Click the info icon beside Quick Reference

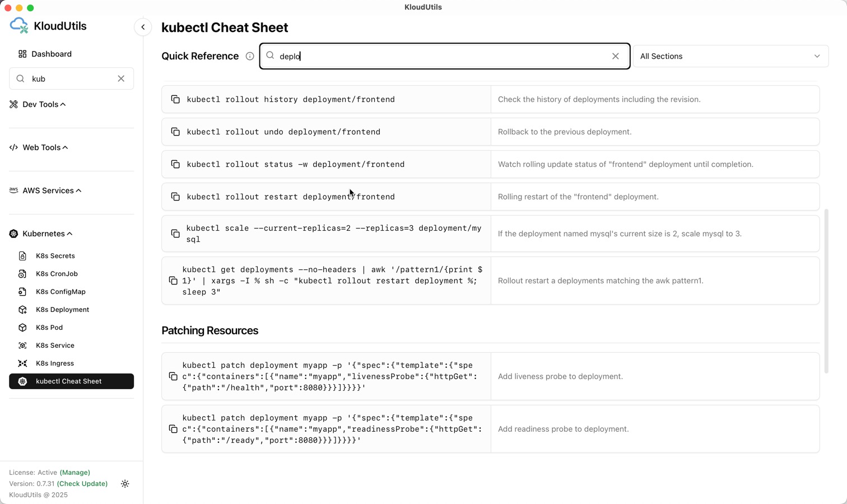click(x=250, y=56)
